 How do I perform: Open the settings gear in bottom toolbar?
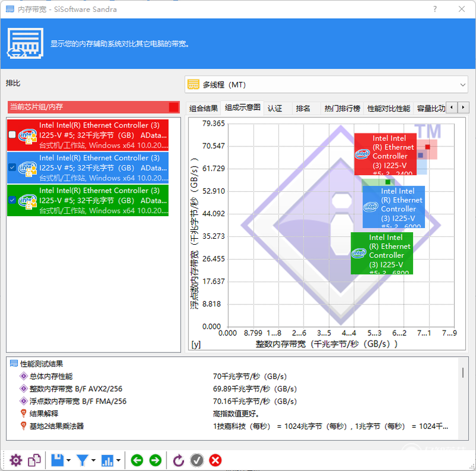pyautogui.click(x=16, y=460)
